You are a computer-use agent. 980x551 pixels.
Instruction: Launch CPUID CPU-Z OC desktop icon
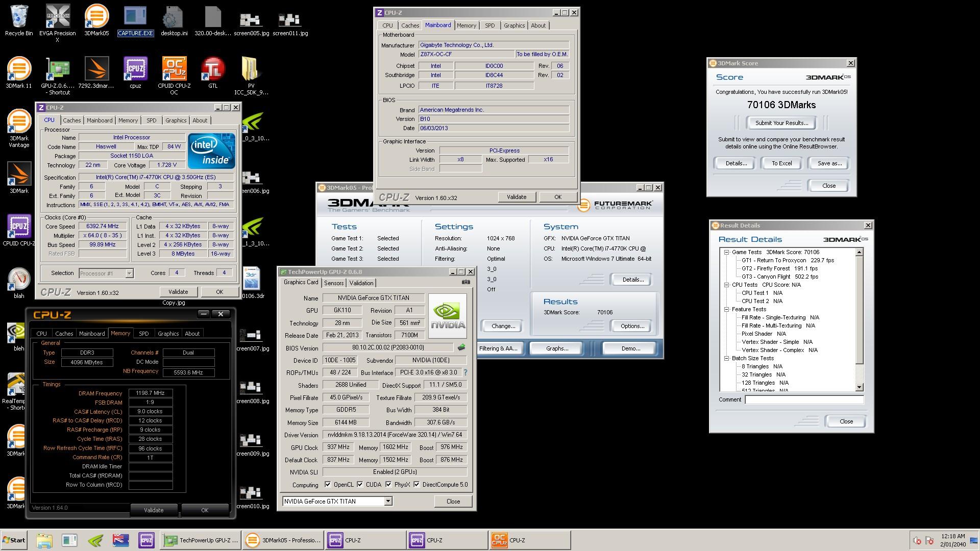pos(174,76)
